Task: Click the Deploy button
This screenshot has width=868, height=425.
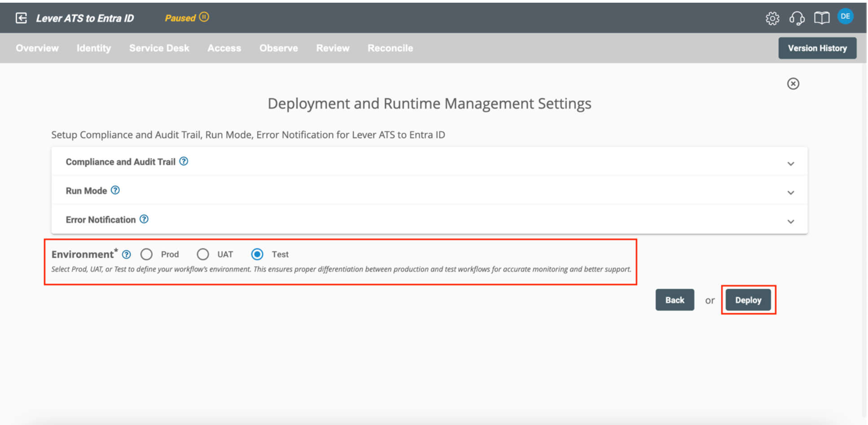Action: pyautogui.click(x=748, y=300)
